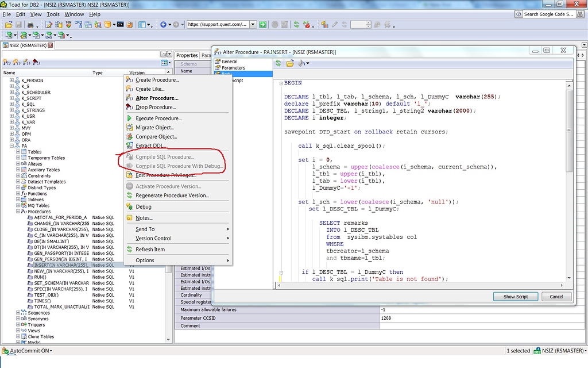
Task: Click the Open folder icon in main toolbar
Action: (x=8, y=25)
